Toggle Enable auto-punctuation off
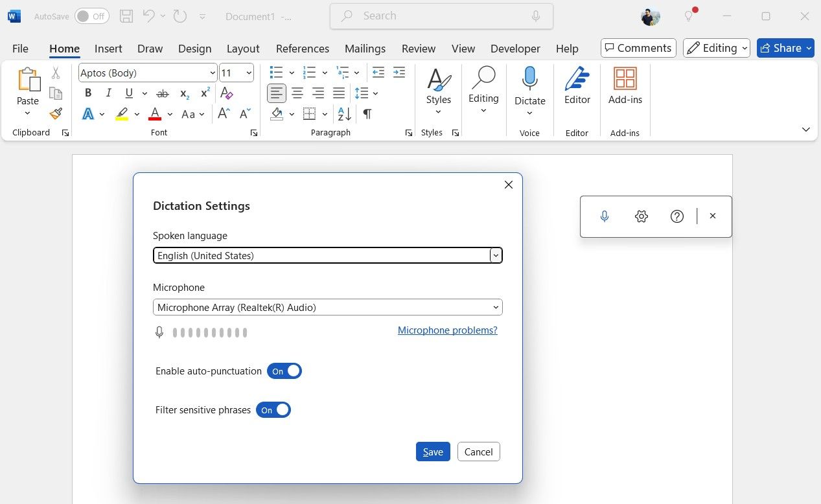This screenshot has height=504, width=821. [x=284, y=371]
